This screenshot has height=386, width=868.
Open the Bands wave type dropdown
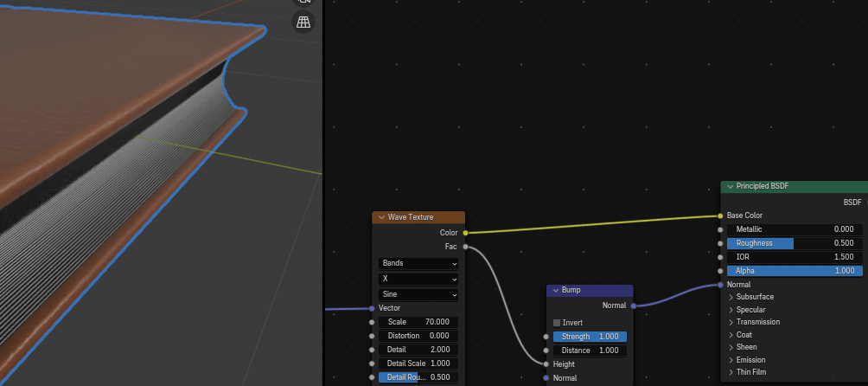coord(418,263)
